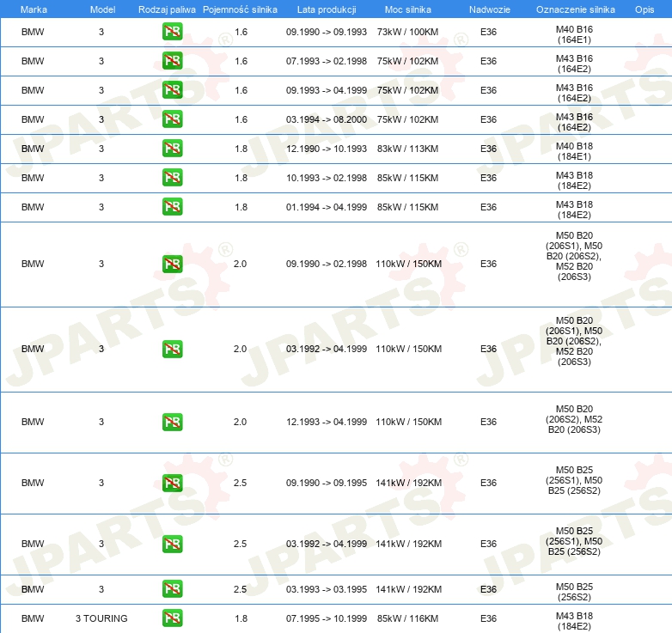The width and height of the screenshot is (672, 633).
Task: Click petrol icon in 12.1990 -> 10.1993 row
Action: 172,149
